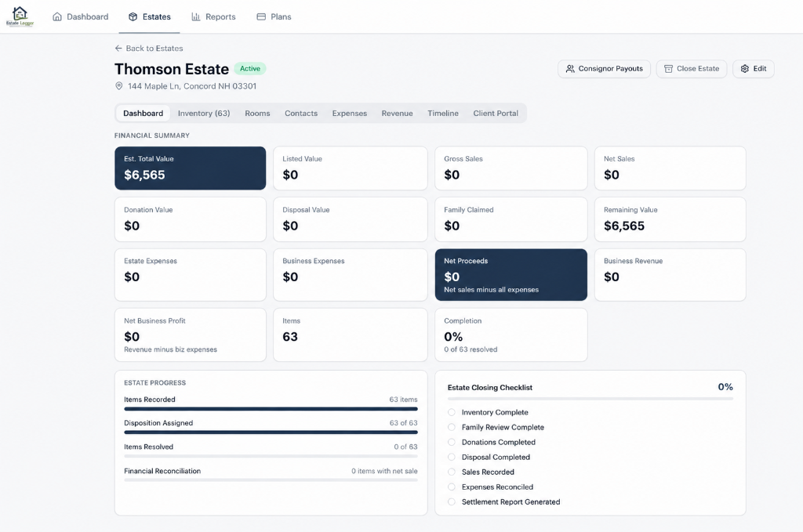Screen dimensions: 803x532
Task: Click the archive icon in Close Estate
Action: click(668, 68)
